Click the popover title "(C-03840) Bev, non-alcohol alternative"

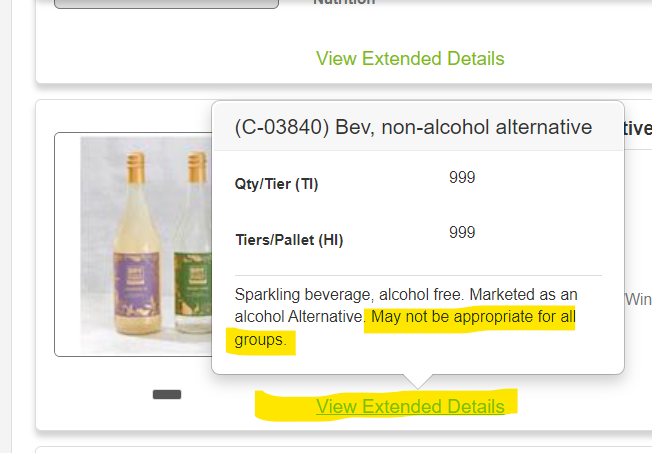(x=413, y=127)
